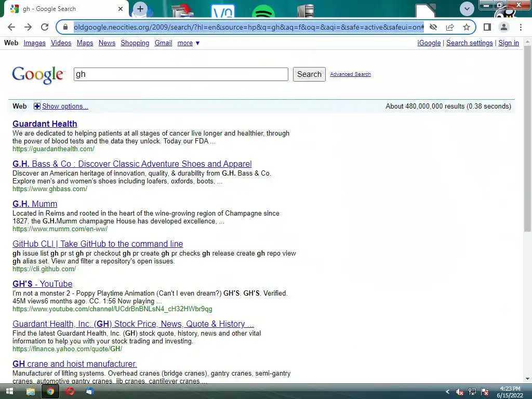The height and width of the screenshot is (399, 532).
Task: Expand options with the blue plus icon
Action: coord(37,107)
